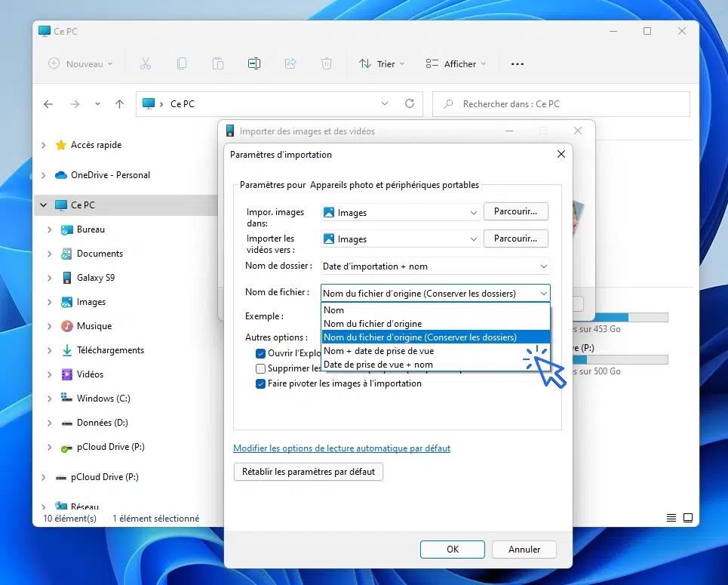
Task: Toggle the Ouvrir l'Explorateur checkbox
Action: [261, 353]
